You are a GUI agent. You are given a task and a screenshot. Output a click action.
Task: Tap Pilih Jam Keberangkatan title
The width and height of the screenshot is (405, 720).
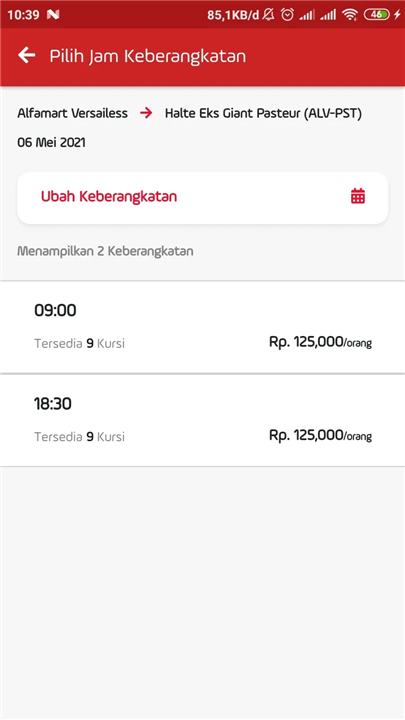coord(148,56)
